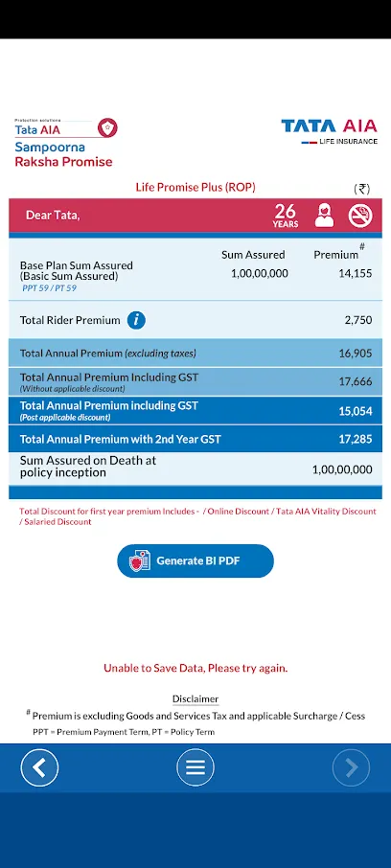Tap the Sum Assured on Death row
Screen dimensions: 391x868
tap(195, 468)
